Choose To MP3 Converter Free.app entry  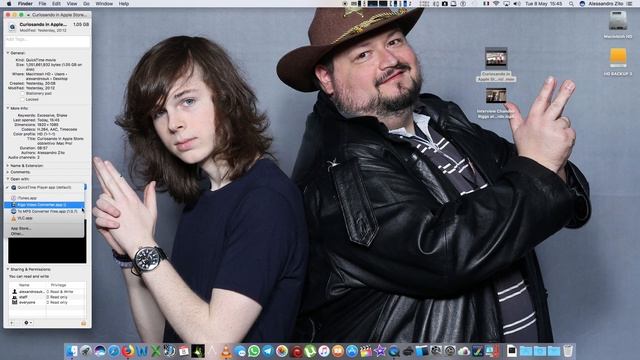[44, 211]
